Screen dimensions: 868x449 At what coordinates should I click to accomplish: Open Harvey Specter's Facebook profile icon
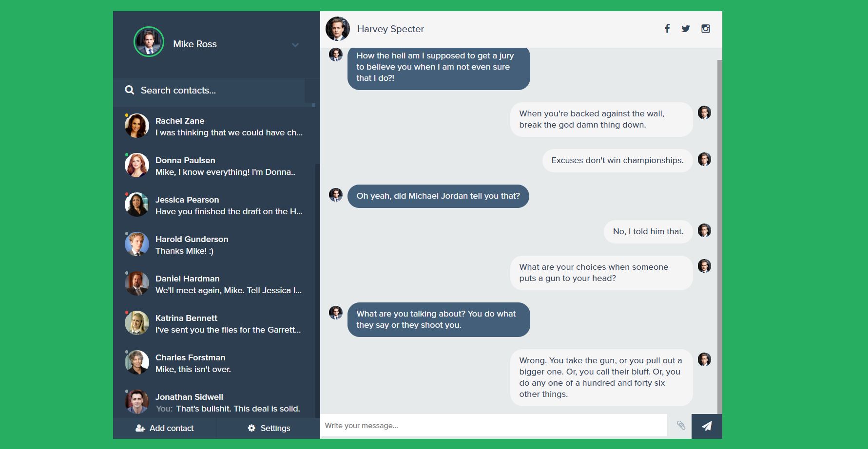point(667,29)
